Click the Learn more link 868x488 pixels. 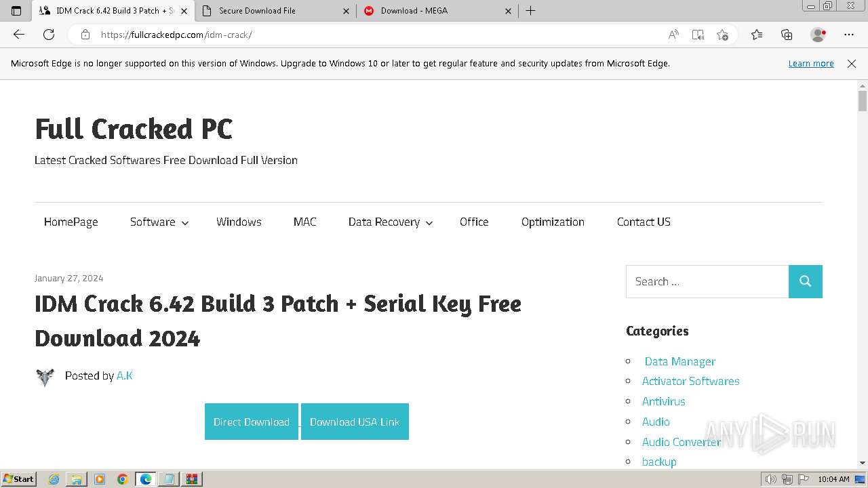coord(811,64)
